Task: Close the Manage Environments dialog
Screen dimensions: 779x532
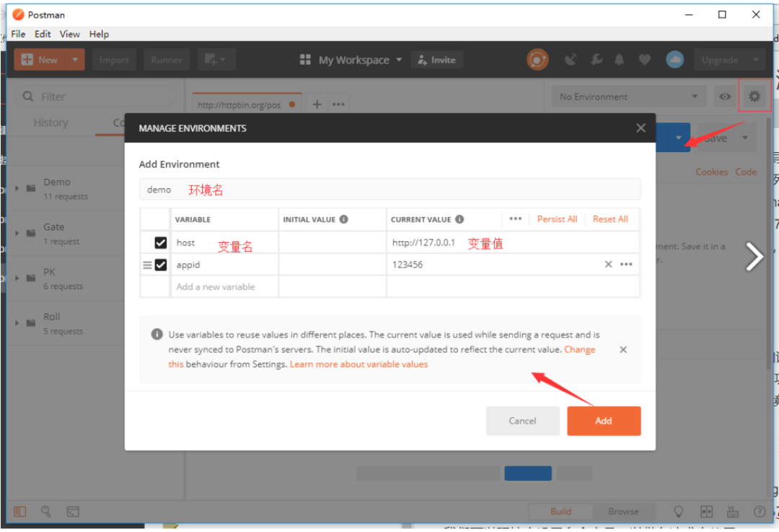Action: (641, 128)
